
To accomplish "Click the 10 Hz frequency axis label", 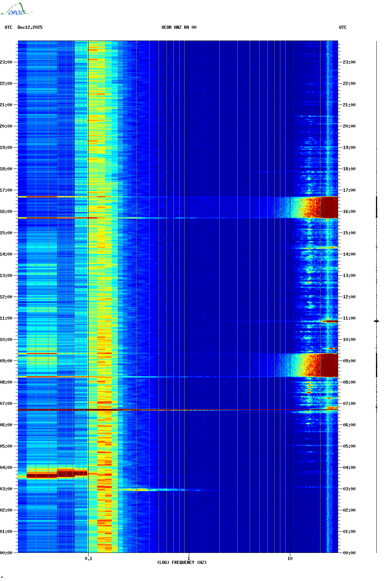I will (x=290, y=558).
